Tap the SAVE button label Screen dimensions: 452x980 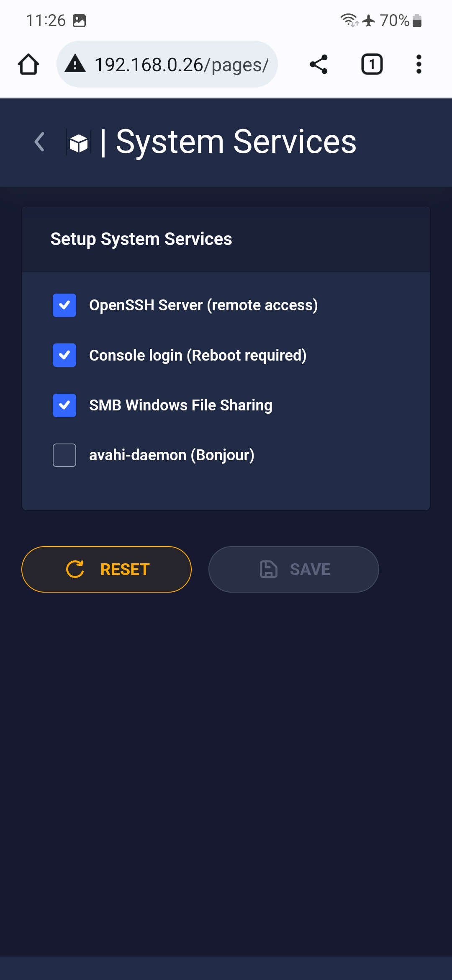pos(310,570)
